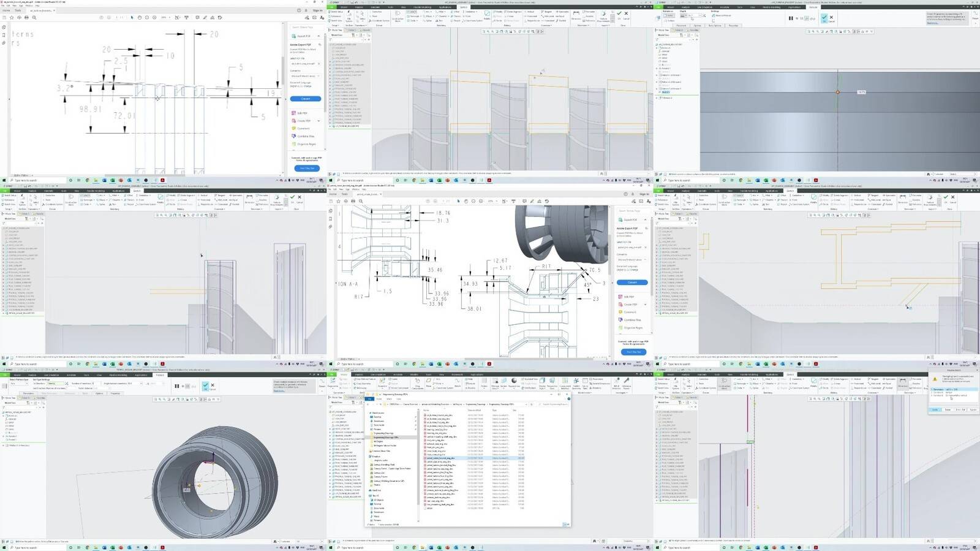
Task: Open View tab in File Explorer window
Action: point(399,399)
